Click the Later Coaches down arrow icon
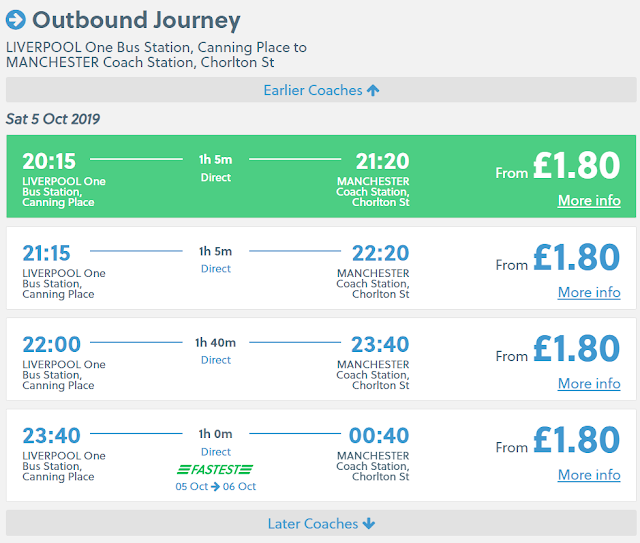 369,523
